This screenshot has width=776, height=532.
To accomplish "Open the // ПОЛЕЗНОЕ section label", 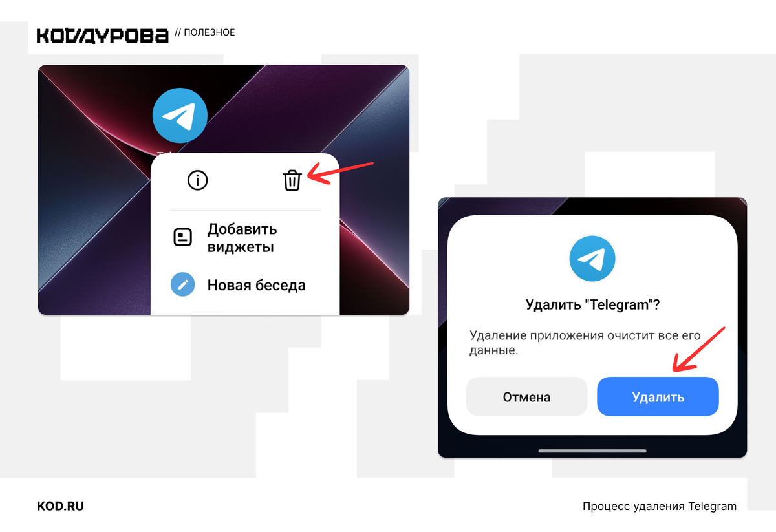I will [205, 32].
